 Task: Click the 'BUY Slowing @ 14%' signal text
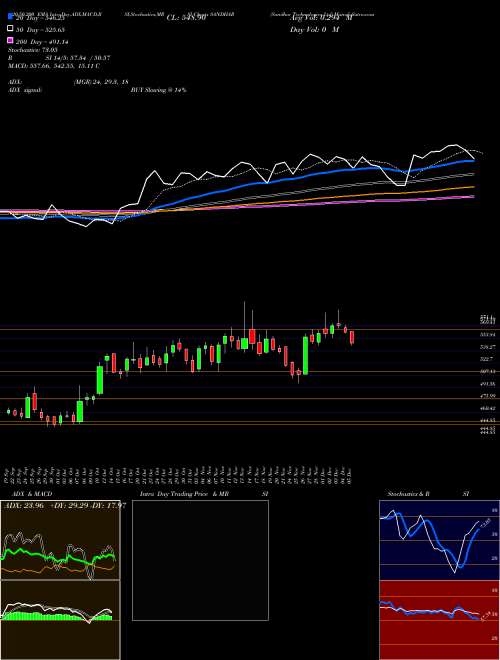coord(158,90)
